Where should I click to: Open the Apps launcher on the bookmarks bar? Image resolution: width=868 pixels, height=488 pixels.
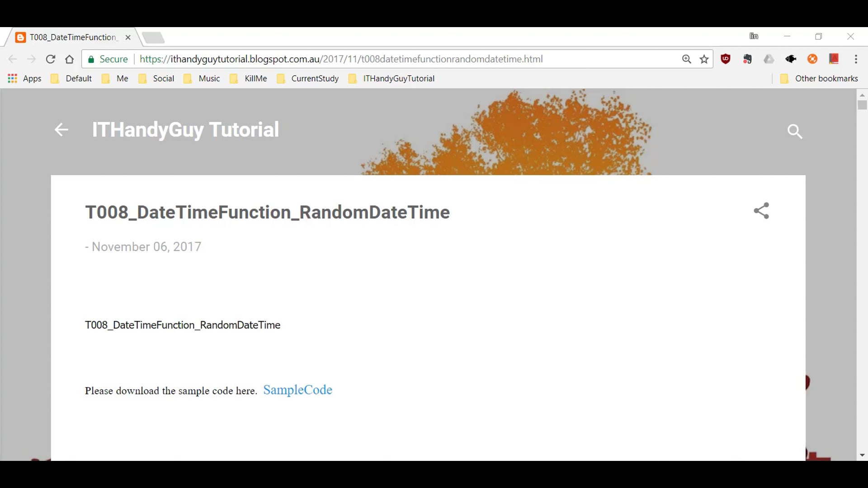(x=24, y=78)
